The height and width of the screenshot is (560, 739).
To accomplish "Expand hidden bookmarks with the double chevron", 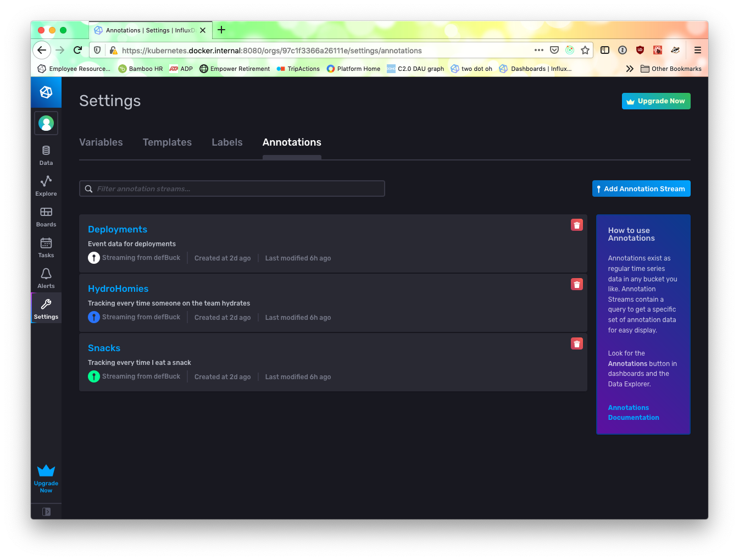I will tap(629, 69).
